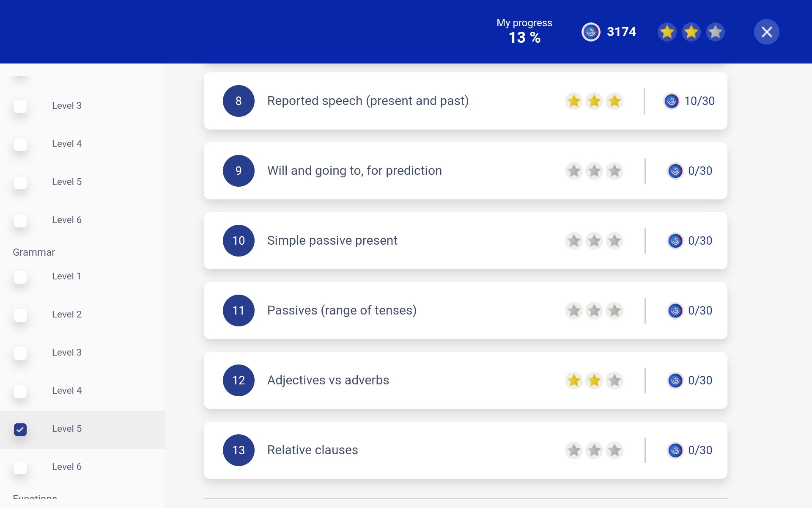Open the Reported speech lesson

click(368, 101)
